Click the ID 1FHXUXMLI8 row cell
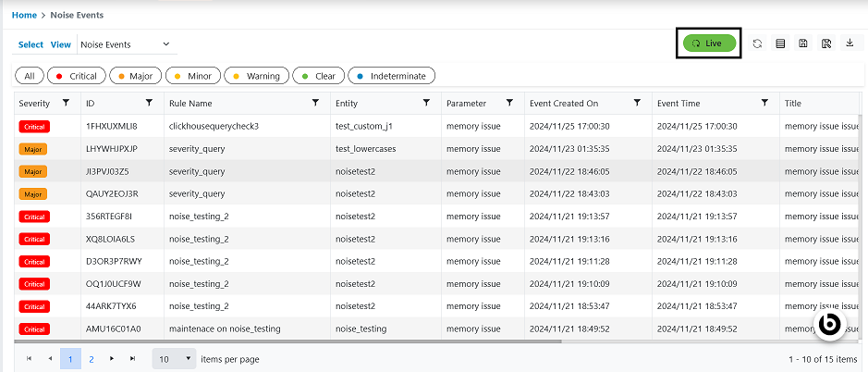This screenshot has width=868, height=372. [x=111, y=126]
